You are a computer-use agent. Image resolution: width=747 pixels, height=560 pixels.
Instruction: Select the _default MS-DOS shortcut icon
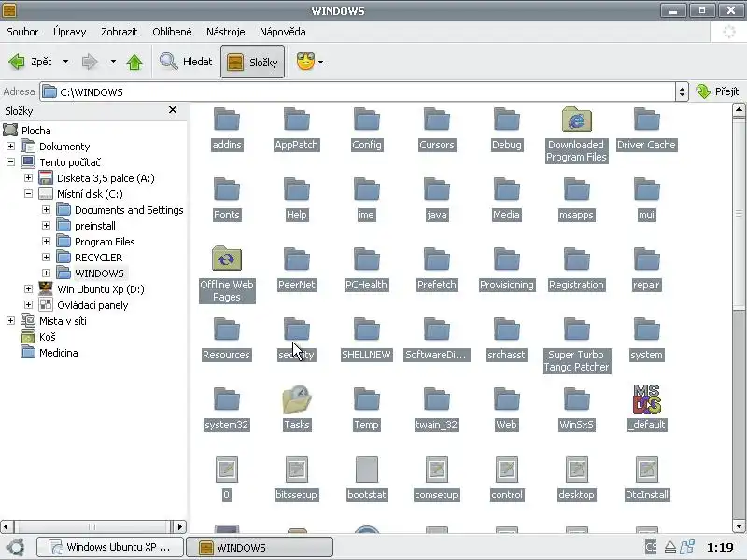646,400
